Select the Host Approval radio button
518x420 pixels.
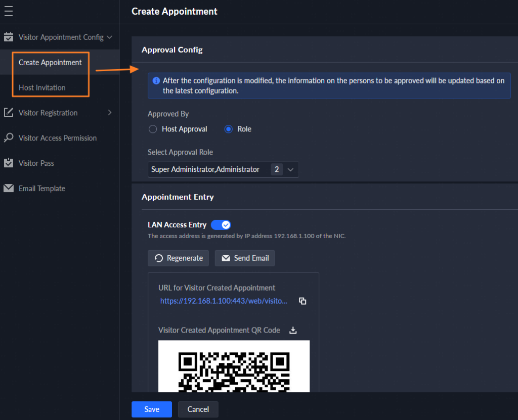coord(153,129)
